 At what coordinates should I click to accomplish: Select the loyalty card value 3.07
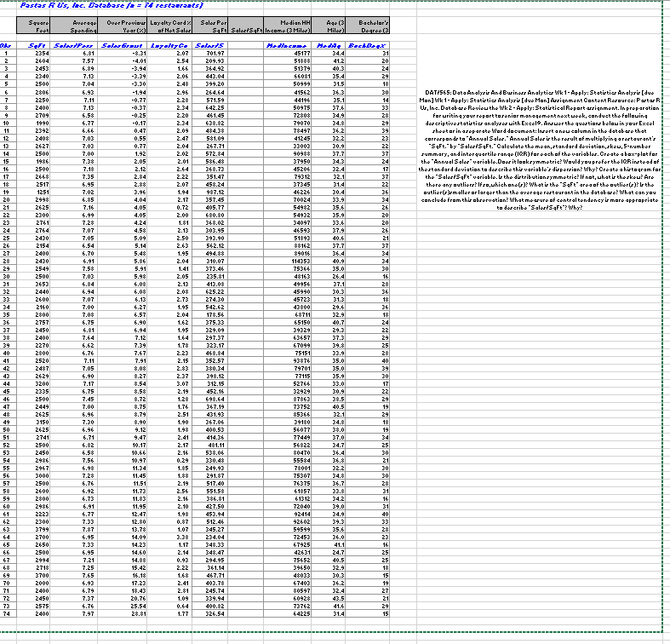tap(182, 383)
